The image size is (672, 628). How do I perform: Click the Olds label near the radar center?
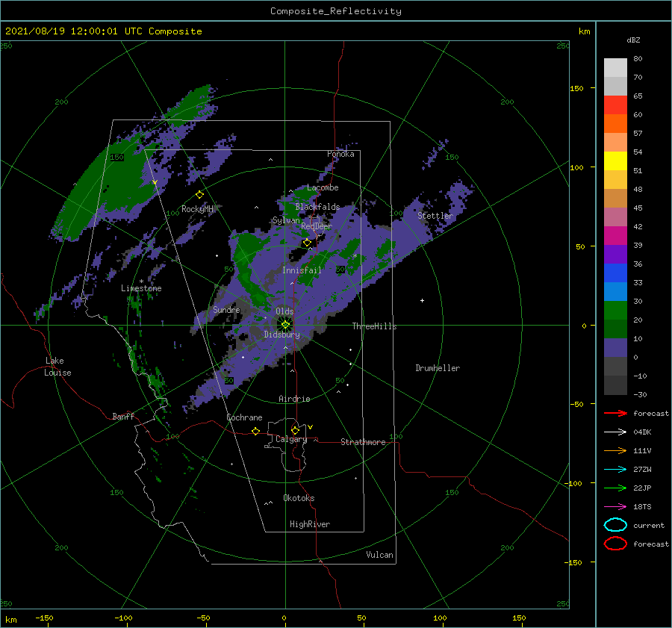point(284,311)
